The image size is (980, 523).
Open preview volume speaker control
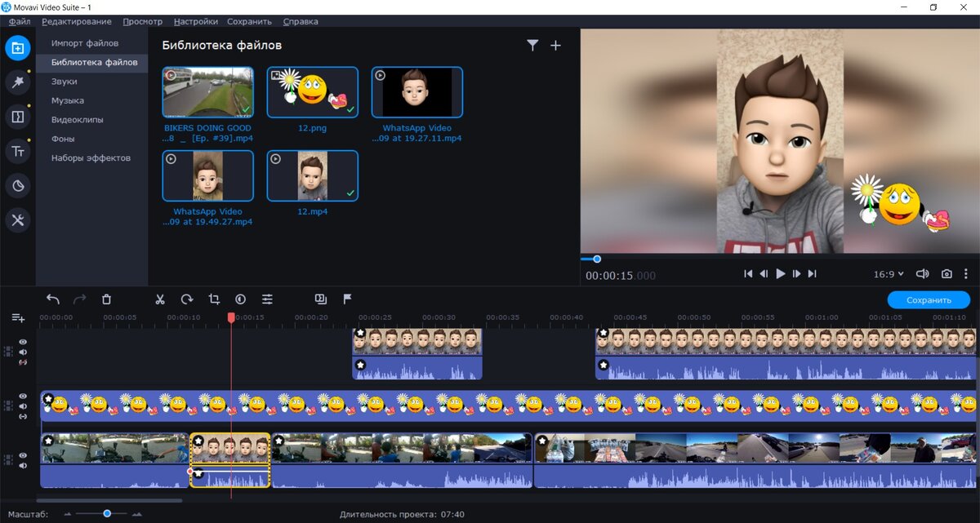(x=923, y=274)
